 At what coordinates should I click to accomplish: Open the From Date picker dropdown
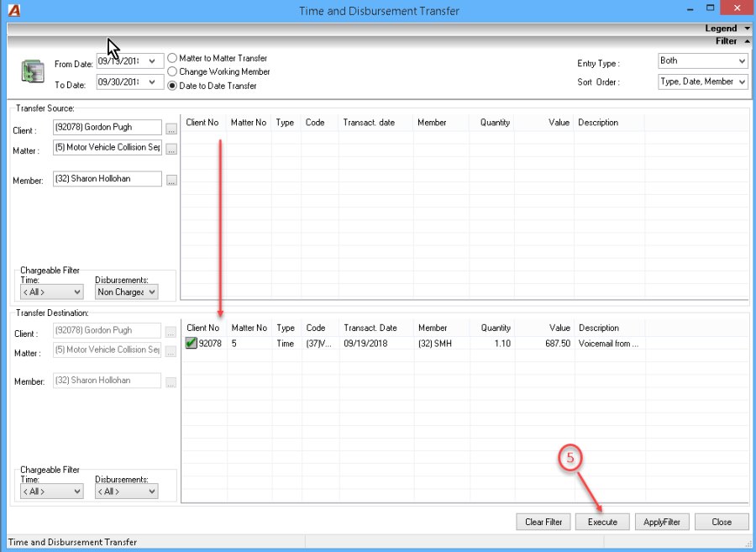point(152,61)
